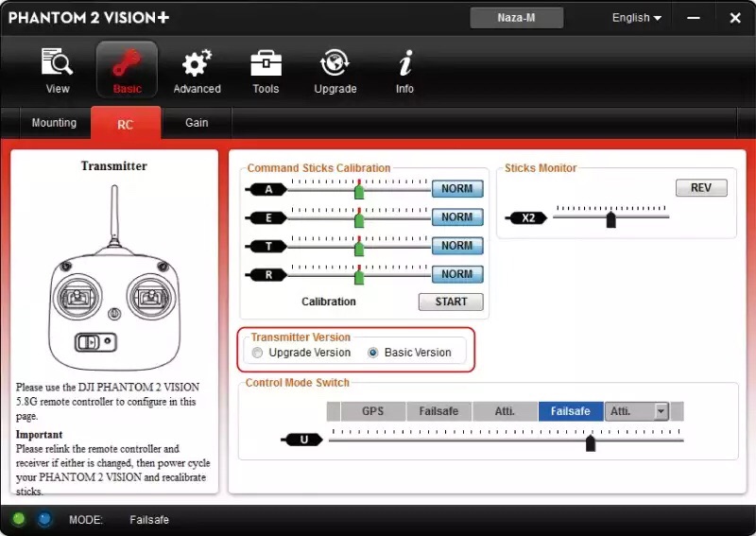Click the middle Atti. mode segment
The height and width of the screenshot is (536, 756).
pos(505,411)
